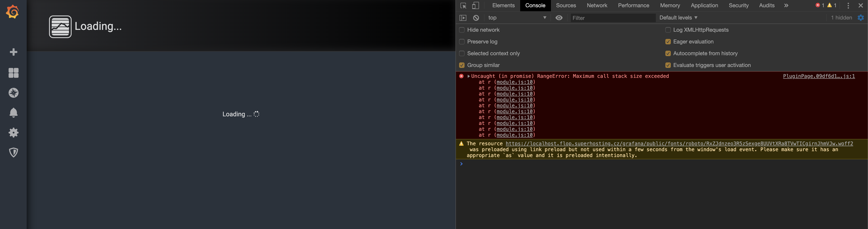Disable the Group similar checkbox
Image resolution: width=868 pixels, height=229 pixels.
pyautogui.click(x=462, y=65)
